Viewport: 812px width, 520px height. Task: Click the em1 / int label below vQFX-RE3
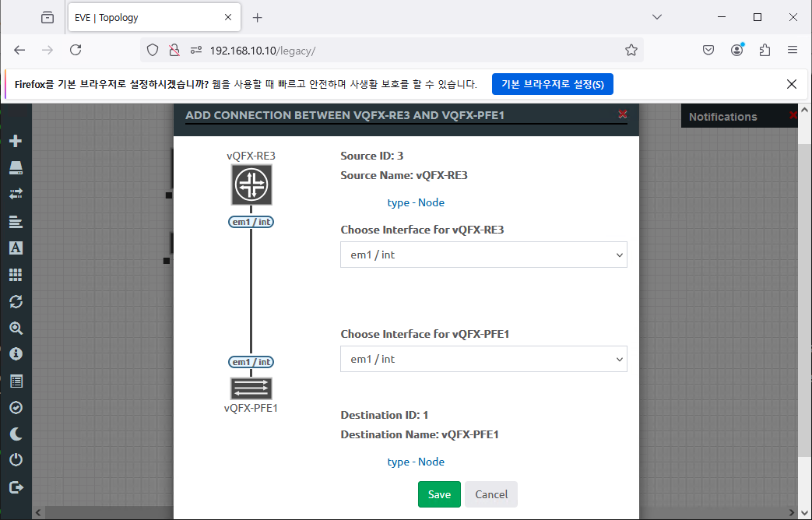[251, 222]
